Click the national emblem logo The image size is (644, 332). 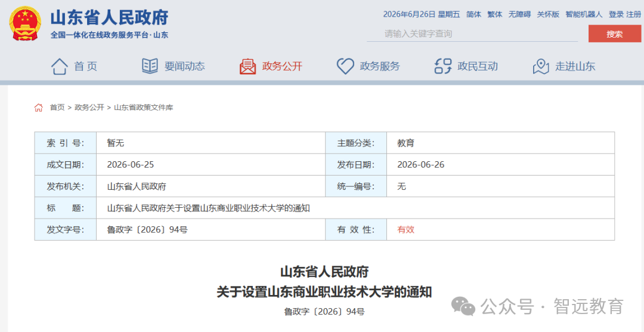[26, 23]
